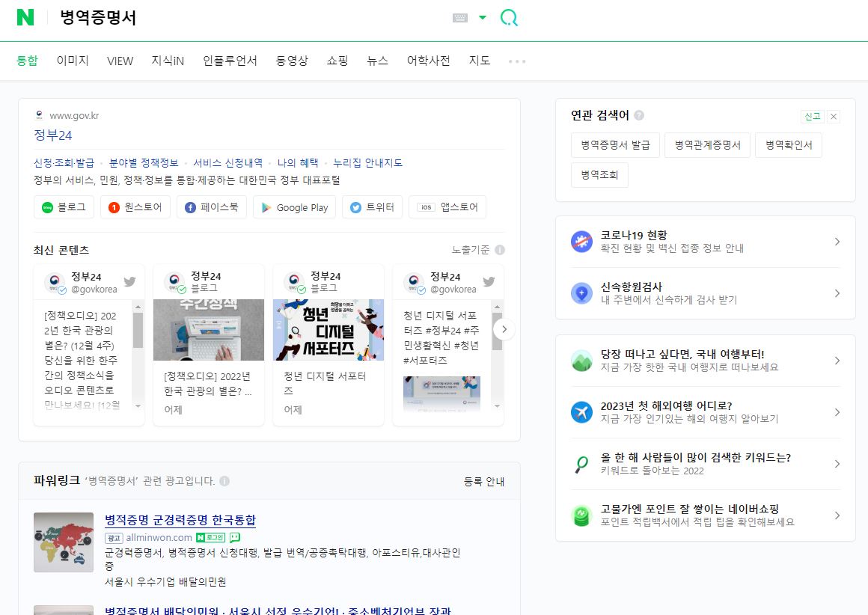Expand the search history dropdown arrow
Image resolution: width=868 pixels, height=615 pixels.
483,18
